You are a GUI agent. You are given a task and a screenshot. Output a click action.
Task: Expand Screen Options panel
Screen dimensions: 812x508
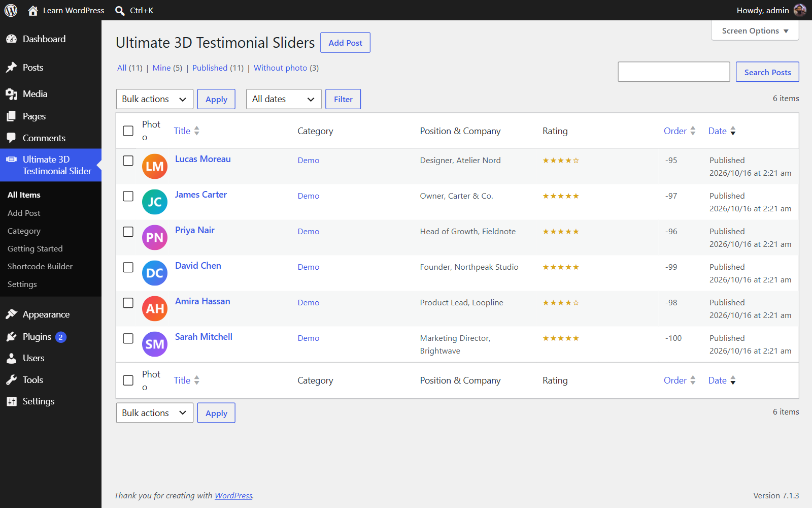(755, 31)
